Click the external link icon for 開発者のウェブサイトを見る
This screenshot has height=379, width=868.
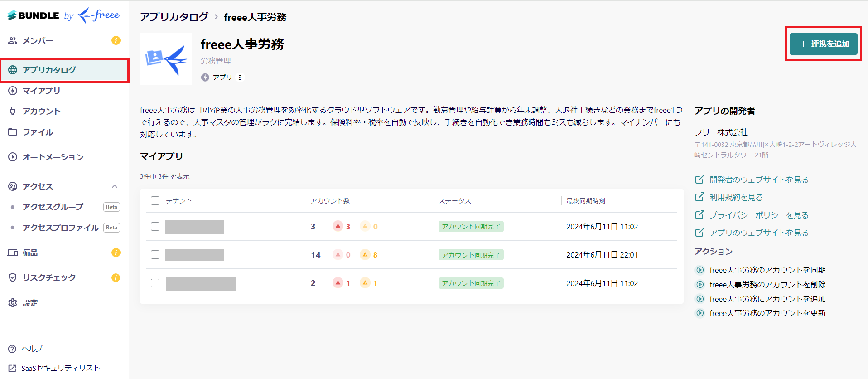pos(700,180)
